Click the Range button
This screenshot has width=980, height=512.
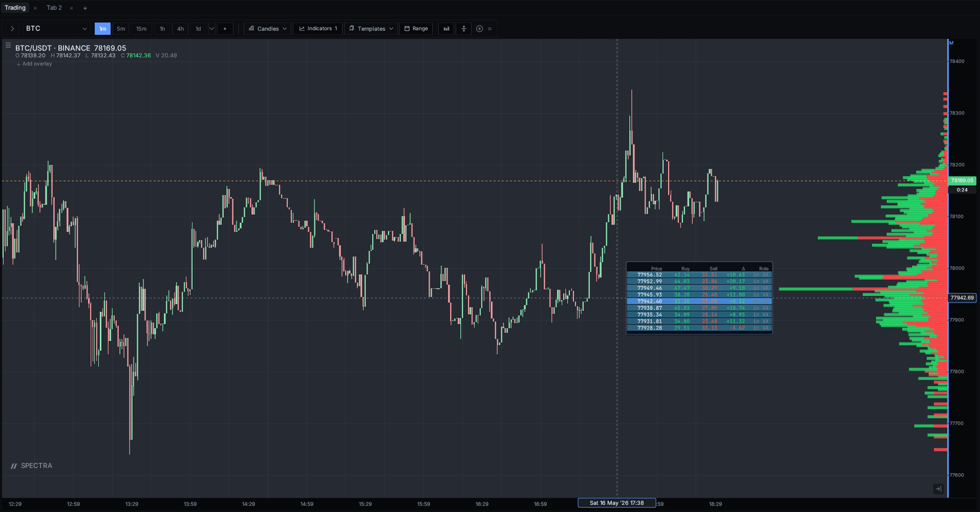416,29
